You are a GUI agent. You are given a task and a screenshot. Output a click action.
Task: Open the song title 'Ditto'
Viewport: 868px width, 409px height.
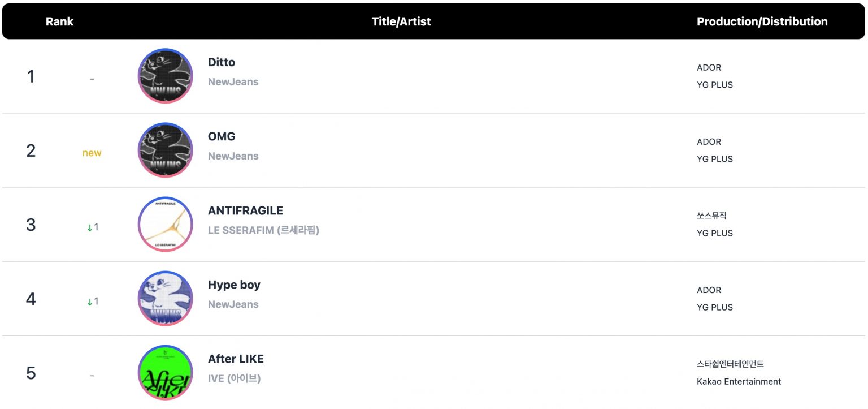(x=222, y=62)
